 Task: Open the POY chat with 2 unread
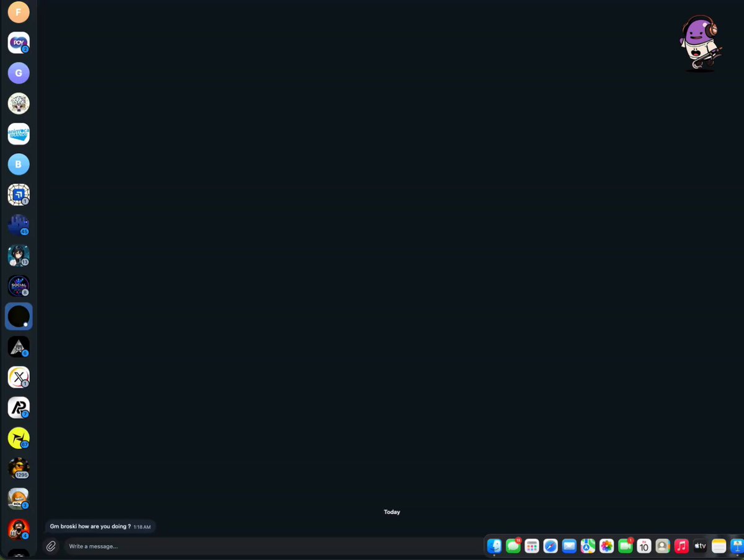tap(19, 42)
